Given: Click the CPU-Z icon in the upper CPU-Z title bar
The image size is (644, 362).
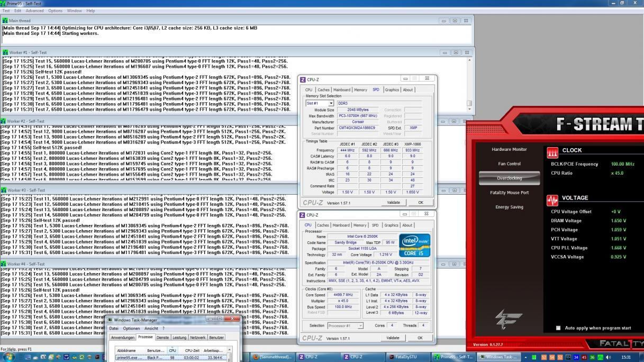Looking at the screenshot, I should coord(303,80).
